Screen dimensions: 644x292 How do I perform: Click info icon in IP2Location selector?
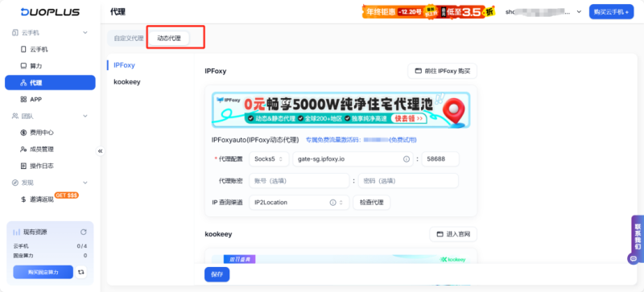tap(332, 203)
